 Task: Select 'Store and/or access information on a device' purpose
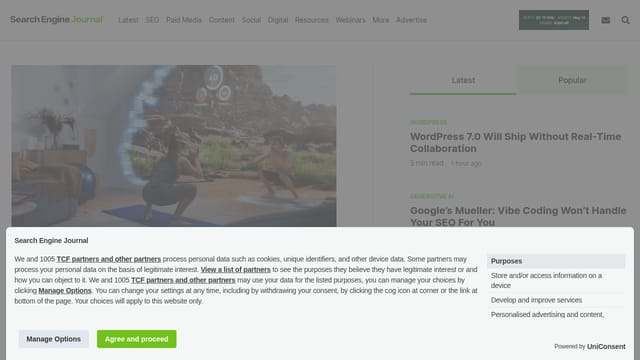point(556,280)
